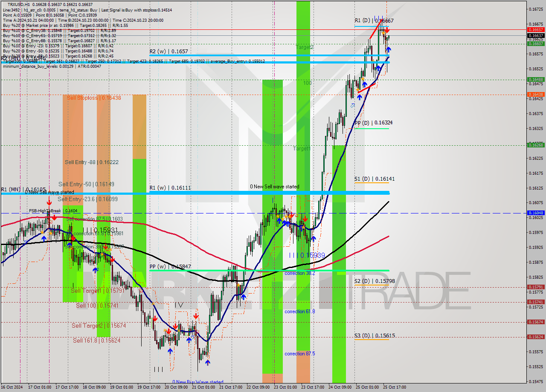Click the '24 Oct 09:00' time label

(x=340, y=387)
